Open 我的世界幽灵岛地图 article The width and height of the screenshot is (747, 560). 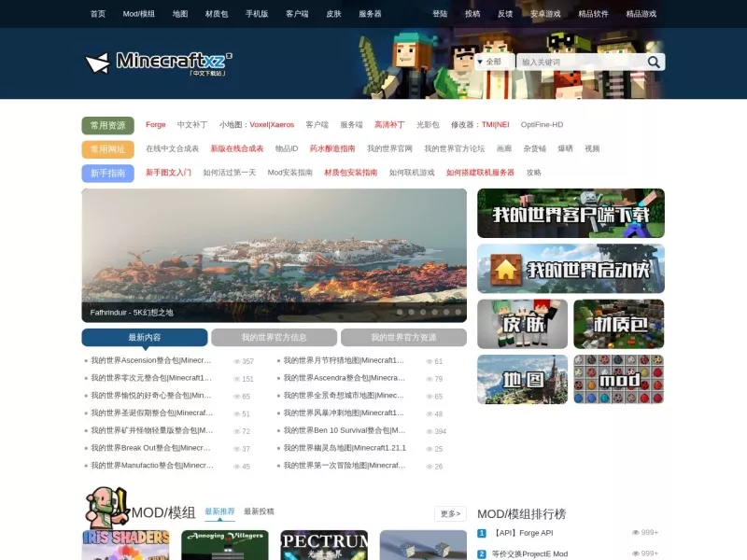pos(345,448)
